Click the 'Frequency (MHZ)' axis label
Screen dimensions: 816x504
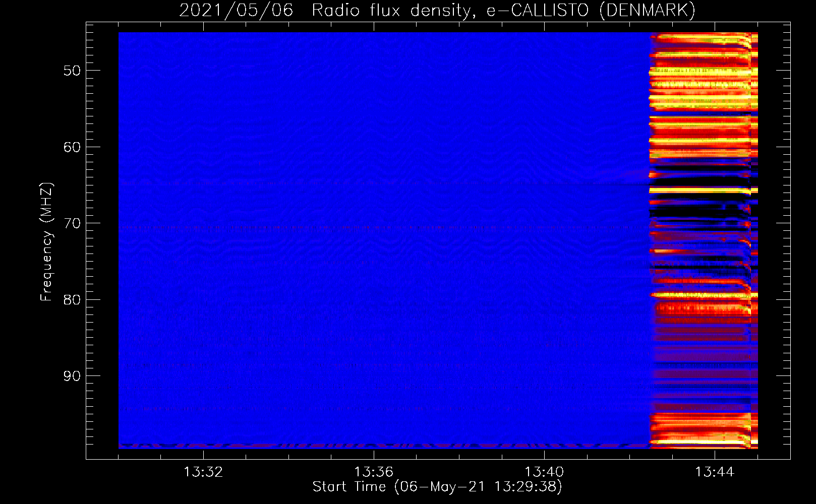[46, 242]
